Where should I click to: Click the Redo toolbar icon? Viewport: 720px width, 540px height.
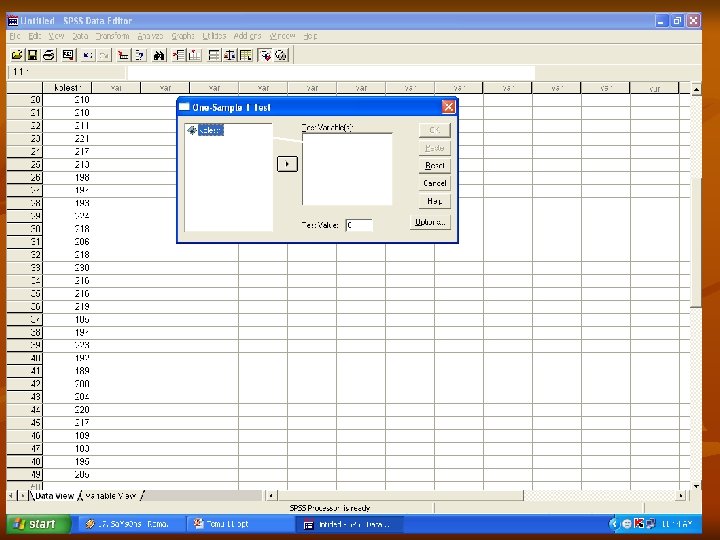tap(105, 56)
